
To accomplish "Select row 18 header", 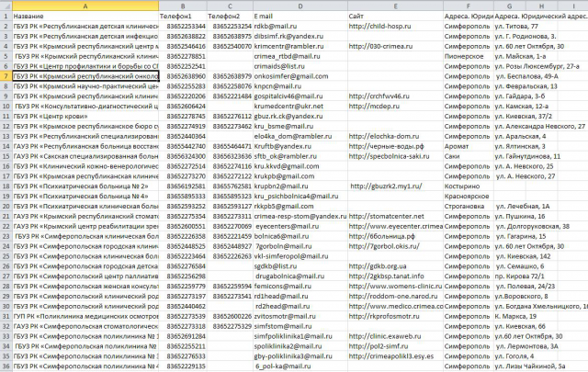I will pos(6,186).
